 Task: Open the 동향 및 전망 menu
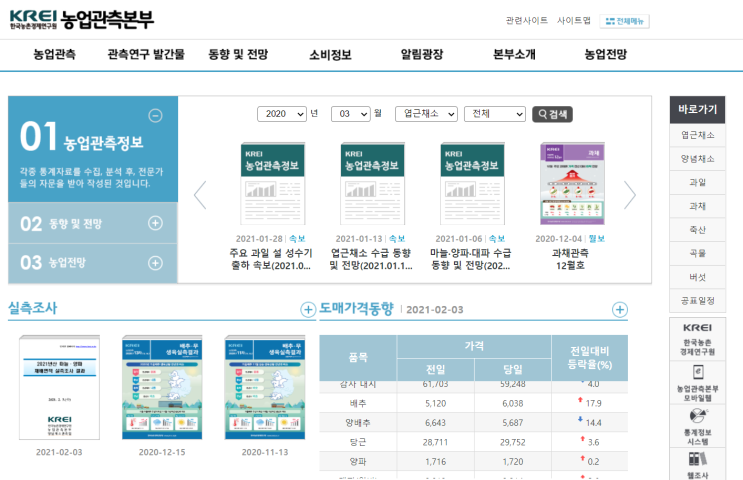pos(238,54)
